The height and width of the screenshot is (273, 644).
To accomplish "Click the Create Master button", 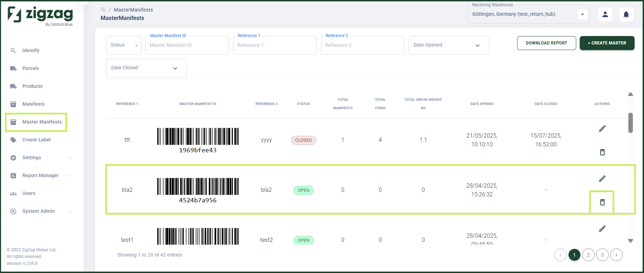I will (607, 43).
